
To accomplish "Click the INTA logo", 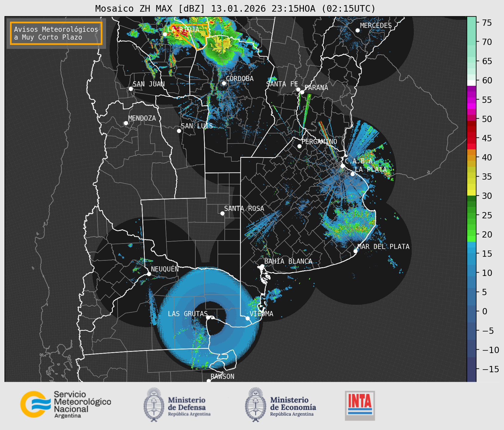I will tap(360, 406).
